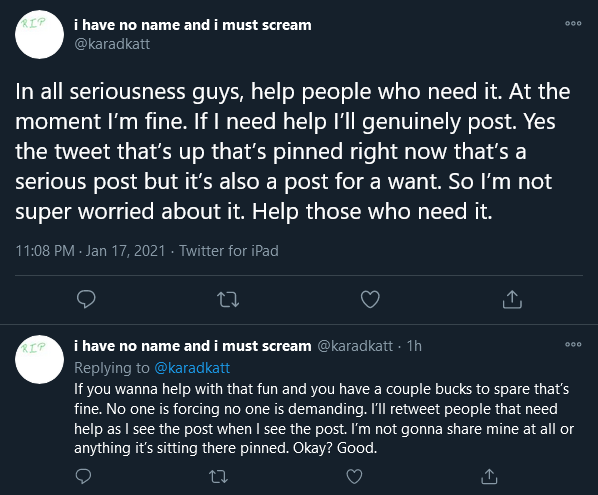The image size is (598, 495).
Task: Open more options for main tweet
Action: point(573,23)
